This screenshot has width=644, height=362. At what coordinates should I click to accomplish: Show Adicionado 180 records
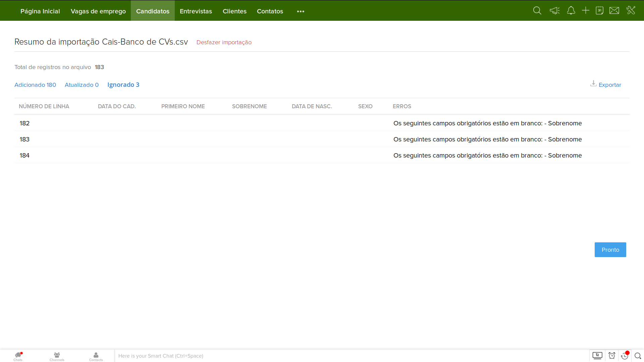tap(35, 85)
